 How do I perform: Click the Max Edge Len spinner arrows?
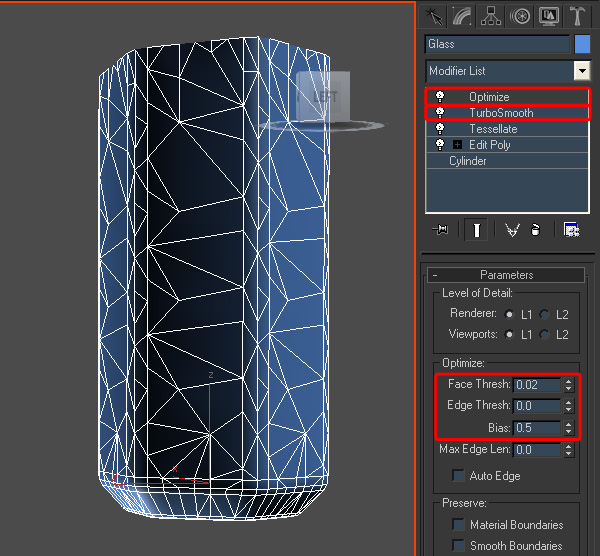[569, 450]
